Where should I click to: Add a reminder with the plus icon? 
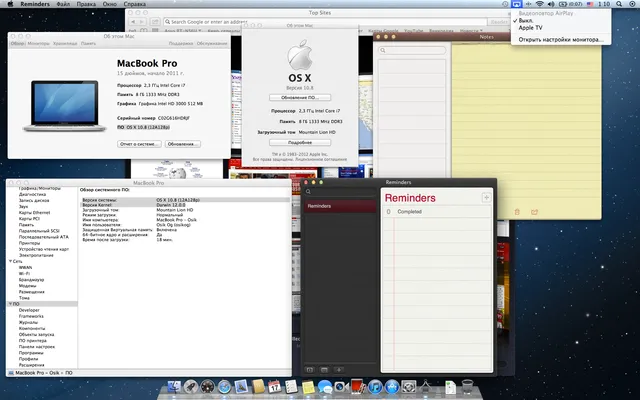(x=486, y=198)
